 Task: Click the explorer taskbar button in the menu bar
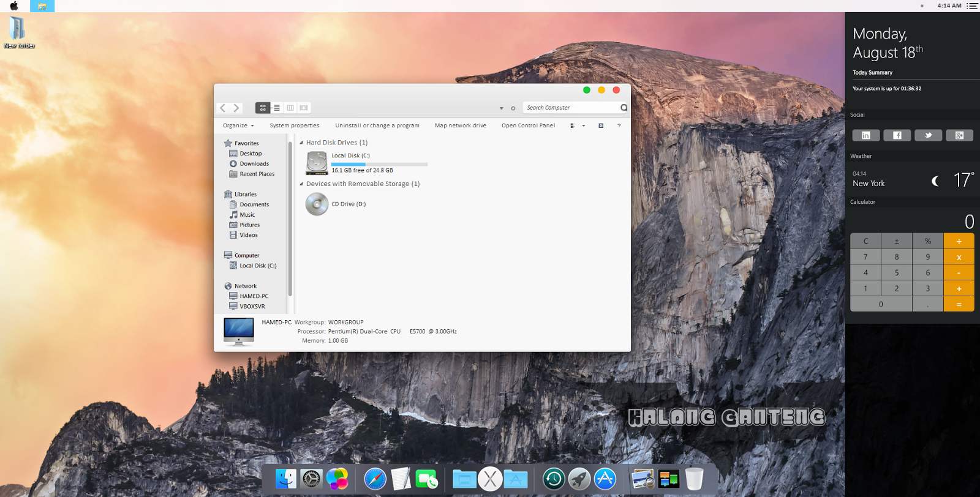[x=42, y=6]
